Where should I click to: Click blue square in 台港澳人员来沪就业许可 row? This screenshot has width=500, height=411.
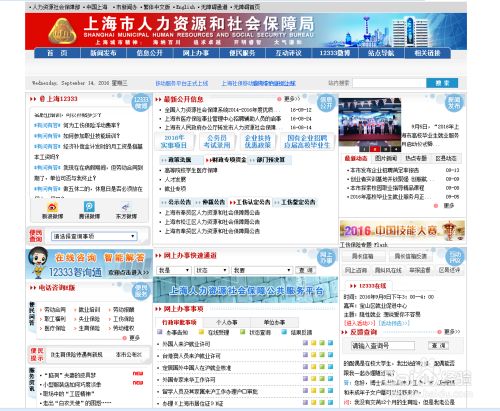click(330, 355)
